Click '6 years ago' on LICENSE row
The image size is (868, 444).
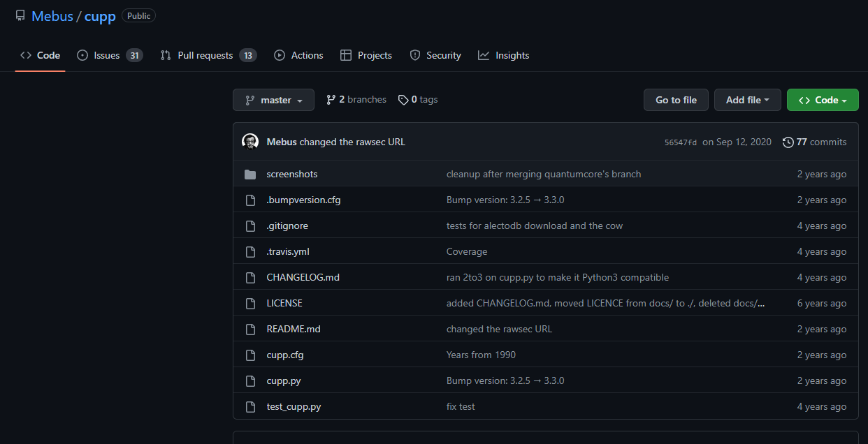coord(822,303)
